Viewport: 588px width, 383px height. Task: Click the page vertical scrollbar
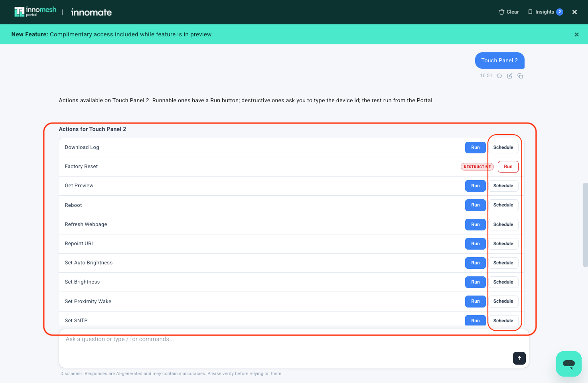(x=585, y=224)
